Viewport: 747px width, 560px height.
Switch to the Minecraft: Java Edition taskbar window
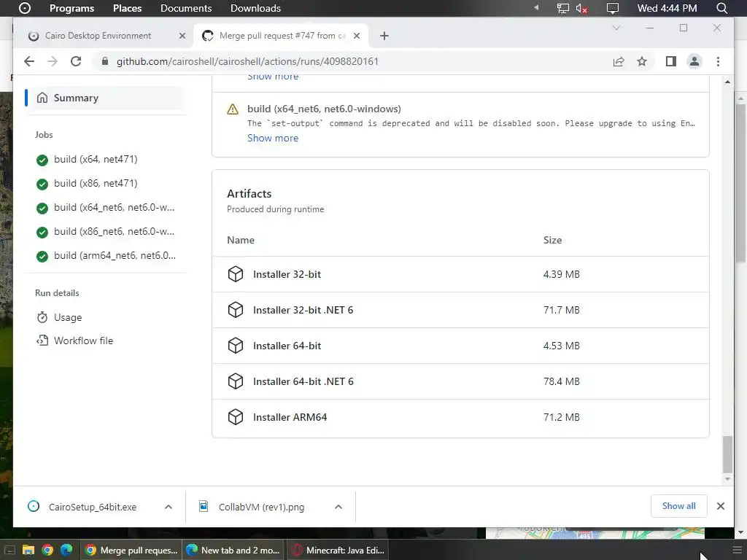click(x=338, y=551)
